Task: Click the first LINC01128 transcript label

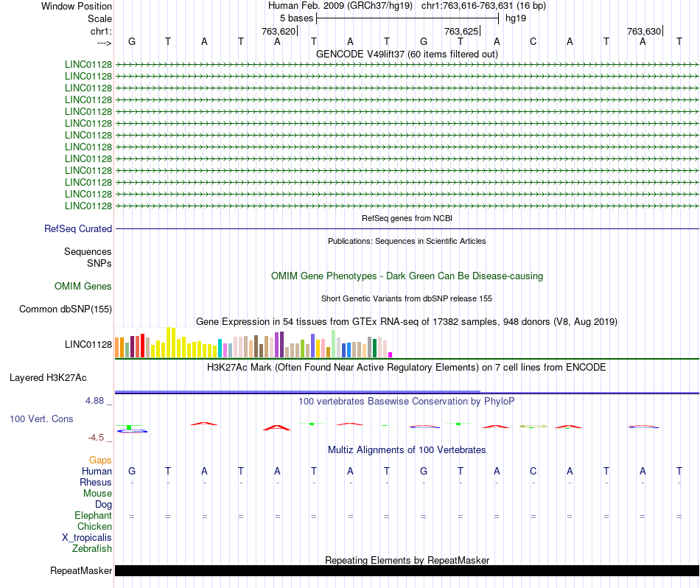Action: tap(88, 64)
